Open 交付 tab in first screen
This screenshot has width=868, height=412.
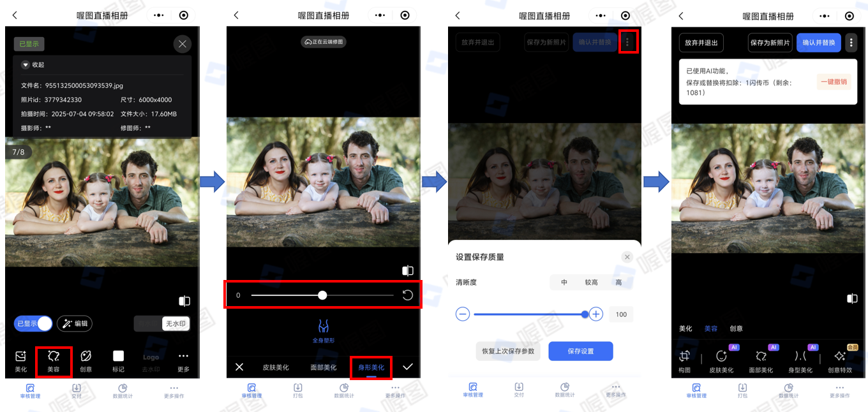[x=76, y=390]
